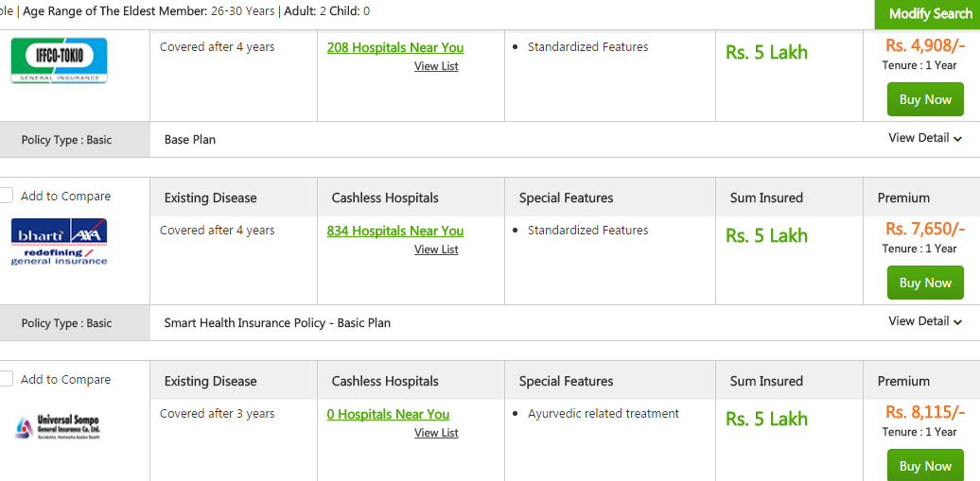Click Smart Health Insurance Policy plan name
The width and height of the screenshot is (980, 481).
tap(277, 322)
